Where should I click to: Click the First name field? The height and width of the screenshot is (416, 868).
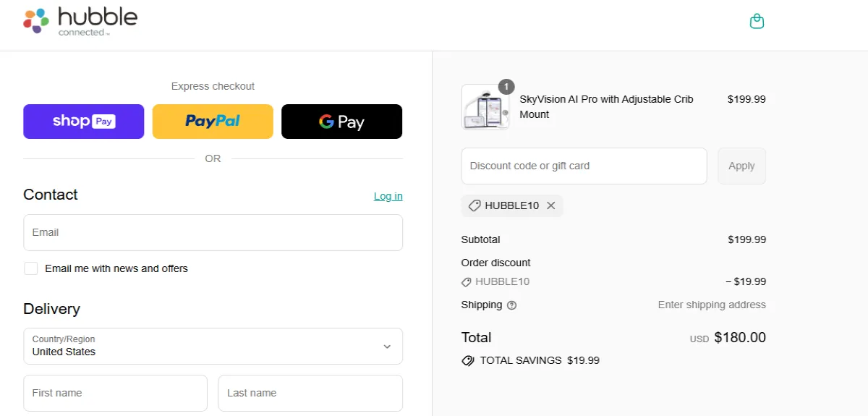115,393
